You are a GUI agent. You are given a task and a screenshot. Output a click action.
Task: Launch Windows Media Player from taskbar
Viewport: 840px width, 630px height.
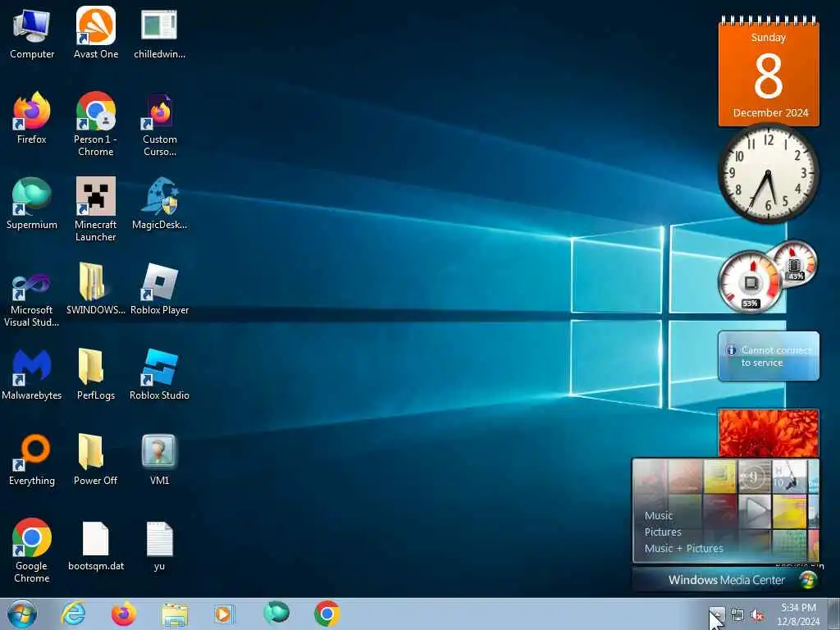click(224, 614)
